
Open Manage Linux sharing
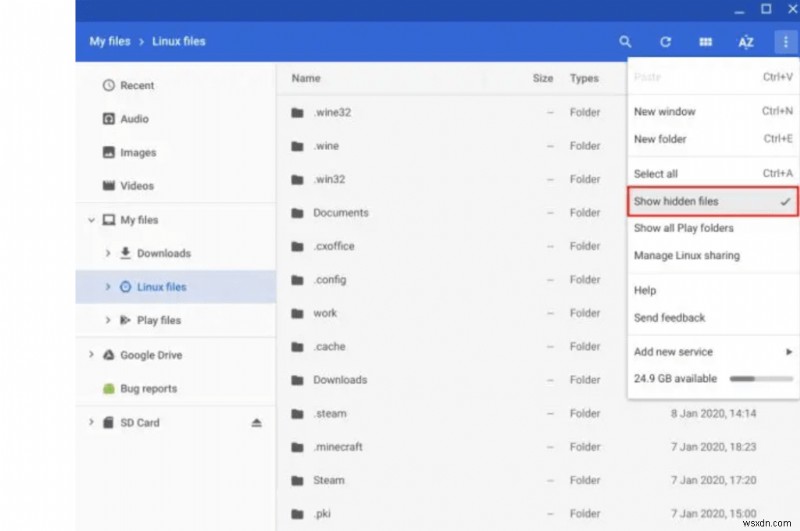713,256
